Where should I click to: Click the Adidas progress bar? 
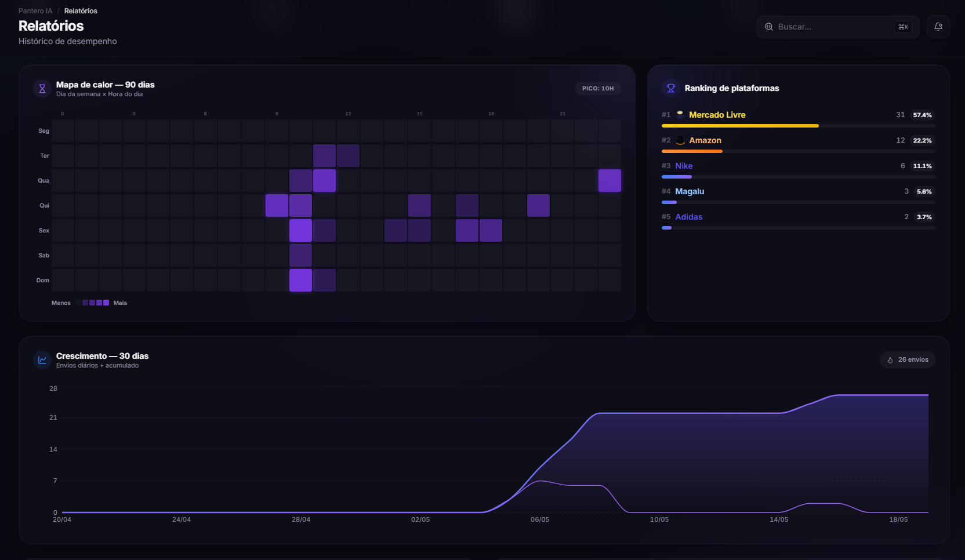pos(666,228)
